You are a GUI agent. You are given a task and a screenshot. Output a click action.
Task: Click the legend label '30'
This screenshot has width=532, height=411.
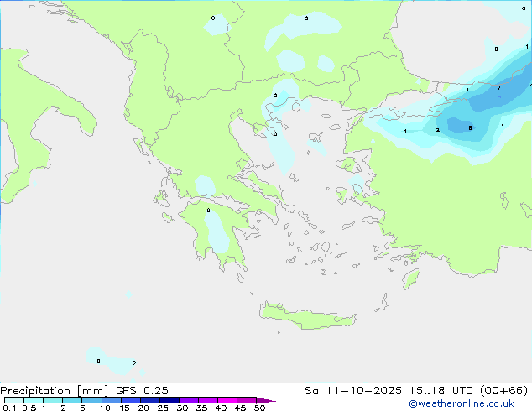tap(182, 408)
